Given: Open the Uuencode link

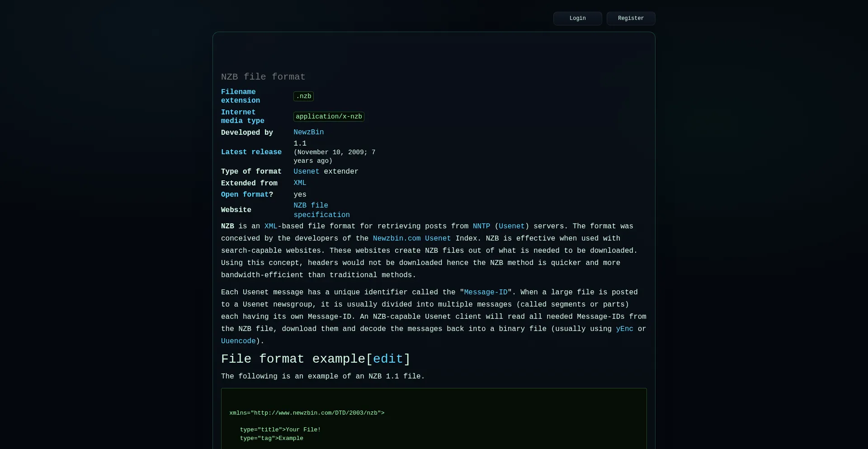Looking at the screenshot, I should click(238, 341).
